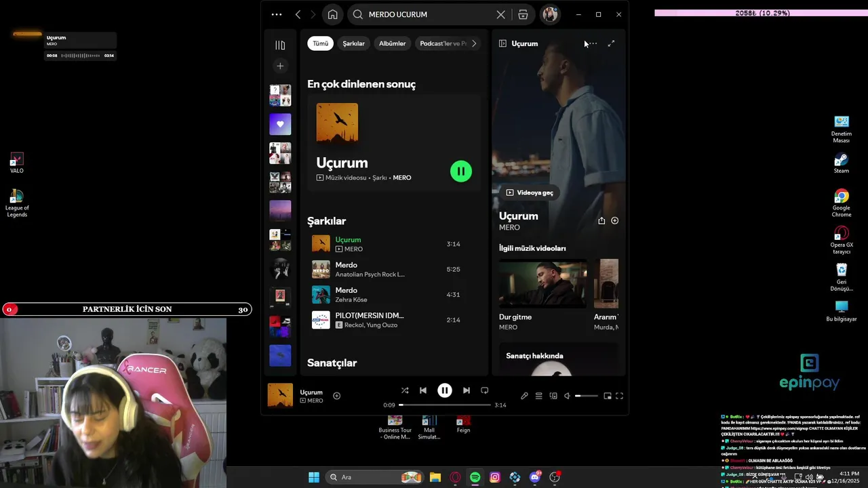Open File Explorer from taskbar
The height and width of the screenshot is (488, 868).
[435, 477]
